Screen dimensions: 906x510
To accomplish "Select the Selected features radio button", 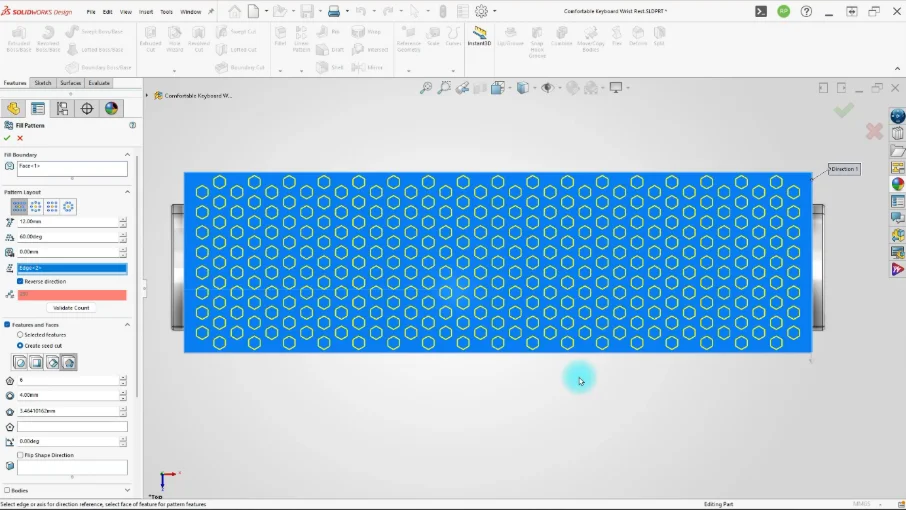I will 20,335.
